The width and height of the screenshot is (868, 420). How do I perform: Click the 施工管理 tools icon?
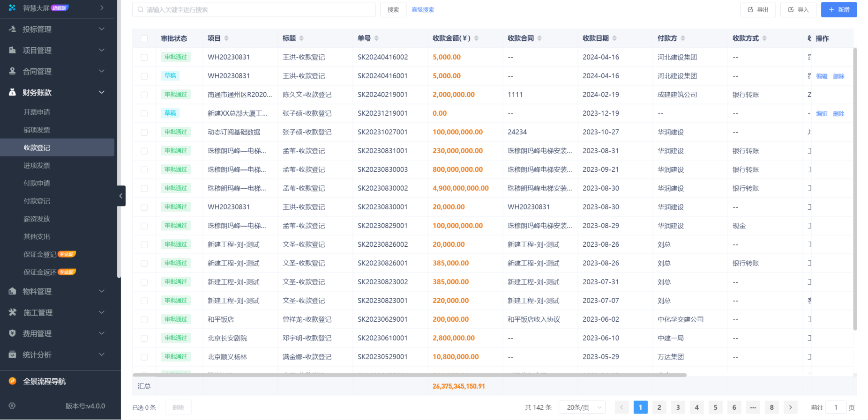(13, 312)
